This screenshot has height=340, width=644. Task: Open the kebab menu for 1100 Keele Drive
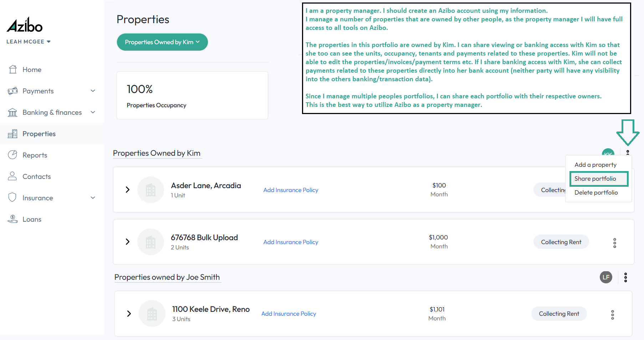point(613,315)
